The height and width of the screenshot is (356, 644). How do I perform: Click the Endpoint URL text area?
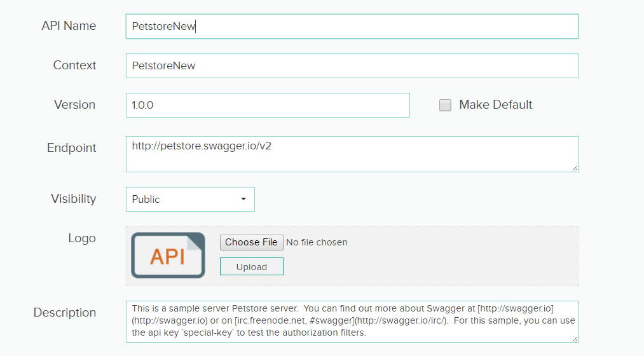[352, 154]
